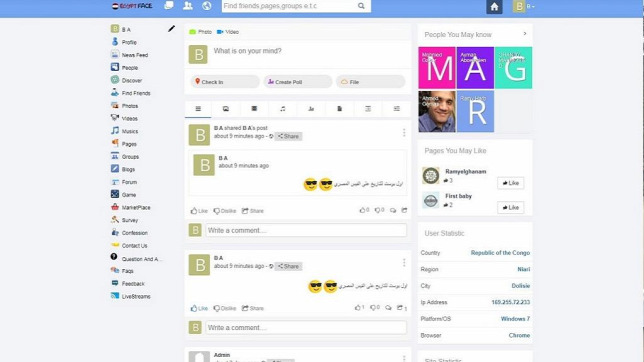This screenshot has height=362, width=644.
Task: Like the first shared post
Action: tap(199, 211)
